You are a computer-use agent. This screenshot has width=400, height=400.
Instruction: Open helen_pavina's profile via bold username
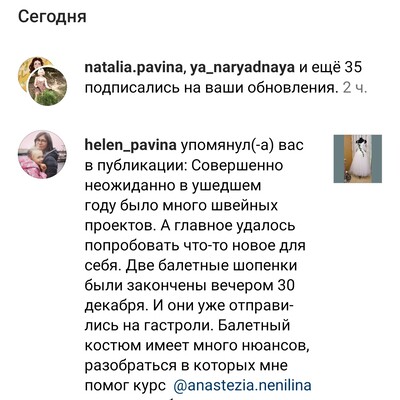pyautogui.click(x=131, y=146)
